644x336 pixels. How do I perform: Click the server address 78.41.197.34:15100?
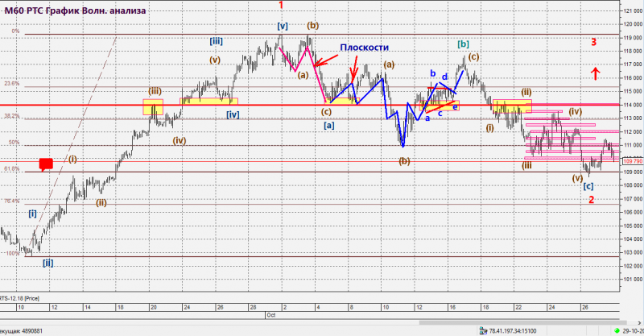tap(513, 330)
